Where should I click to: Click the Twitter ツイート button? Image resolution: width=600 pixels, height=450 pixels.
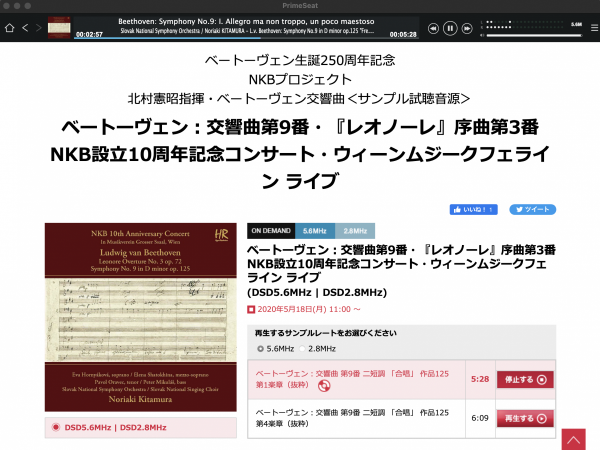(x=532, y=210)
